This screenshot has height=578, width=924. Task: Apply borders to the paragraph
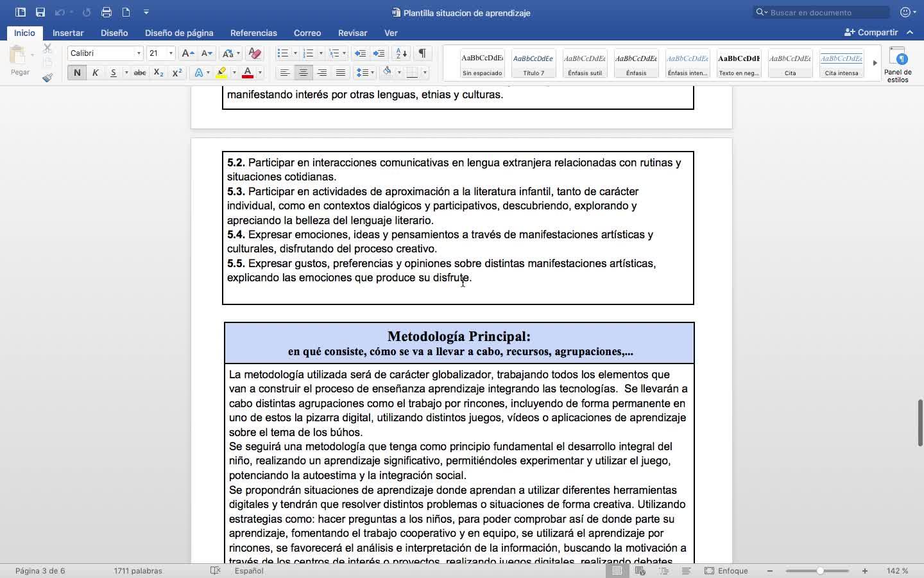click(413, 73)
